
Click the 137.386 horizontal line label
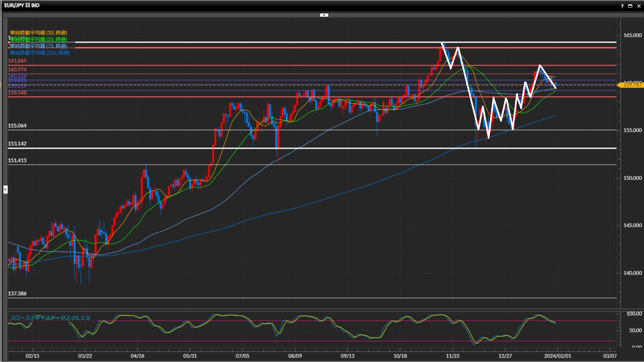click(17, 293)
